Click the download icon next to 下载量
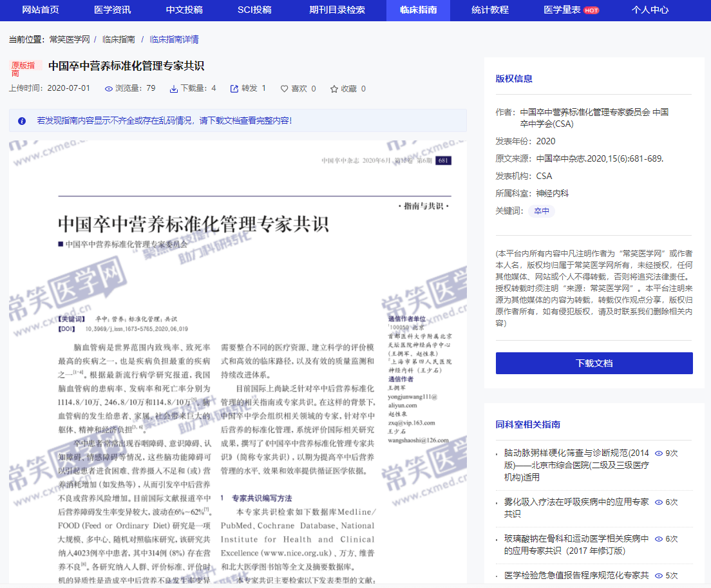 [174, 88]
